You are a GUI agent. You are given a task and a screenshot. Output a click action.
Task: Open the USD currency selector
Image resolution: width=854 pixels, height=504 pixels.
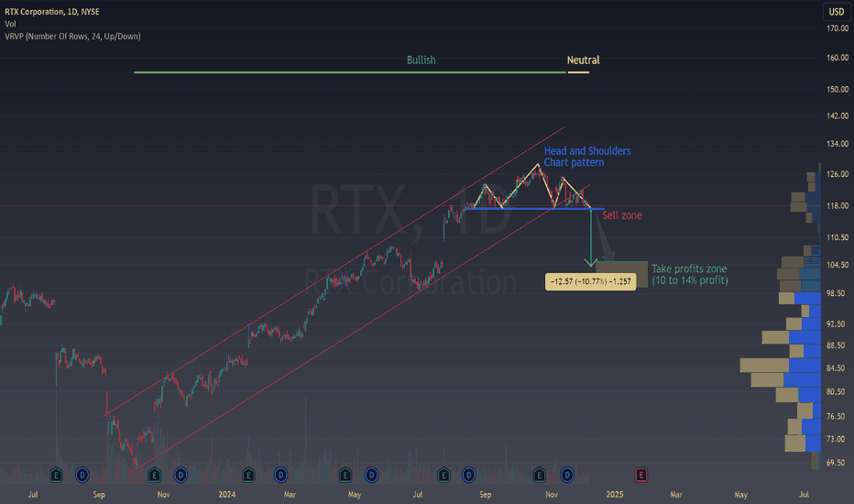(x=836, y=11)
